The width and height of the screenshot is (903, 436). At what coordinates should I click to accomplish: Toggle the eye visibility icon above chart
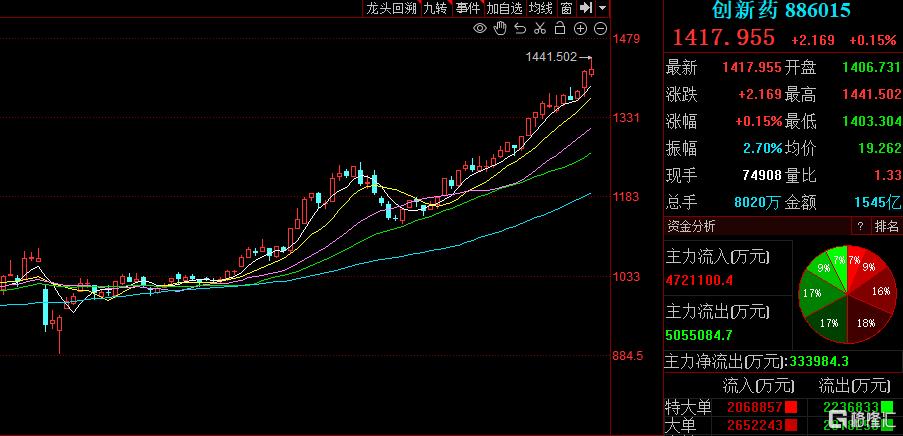pos(480,28)
